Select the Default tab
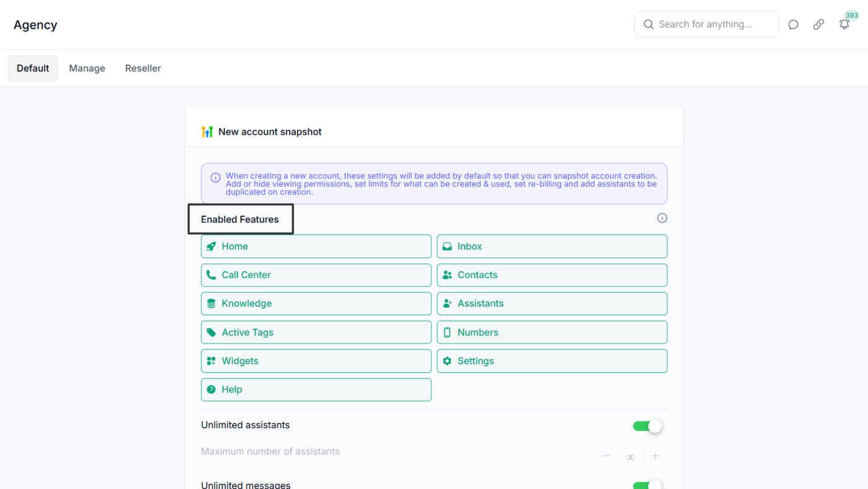The image size is (868, 489). pos(33,68)
